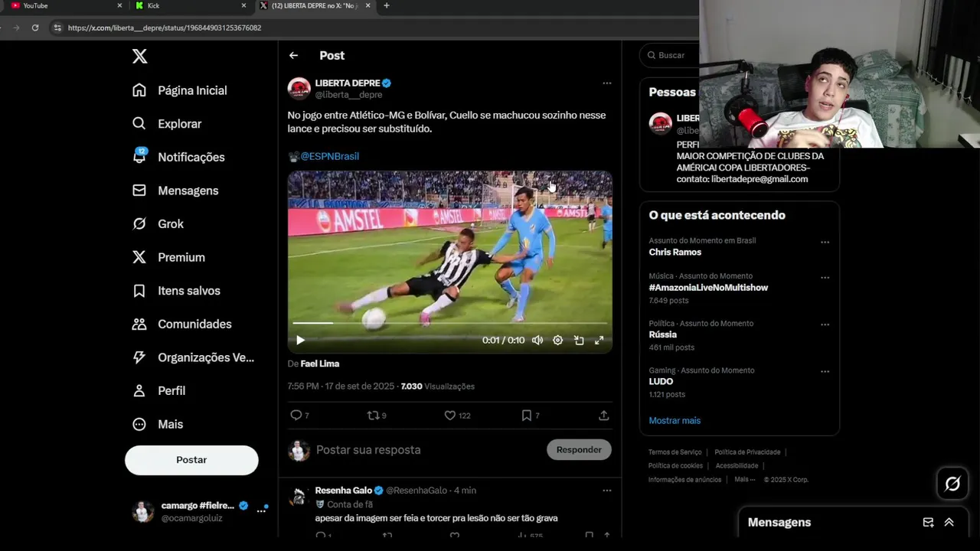Reload the page in browser toolbar

coord(35,28)
